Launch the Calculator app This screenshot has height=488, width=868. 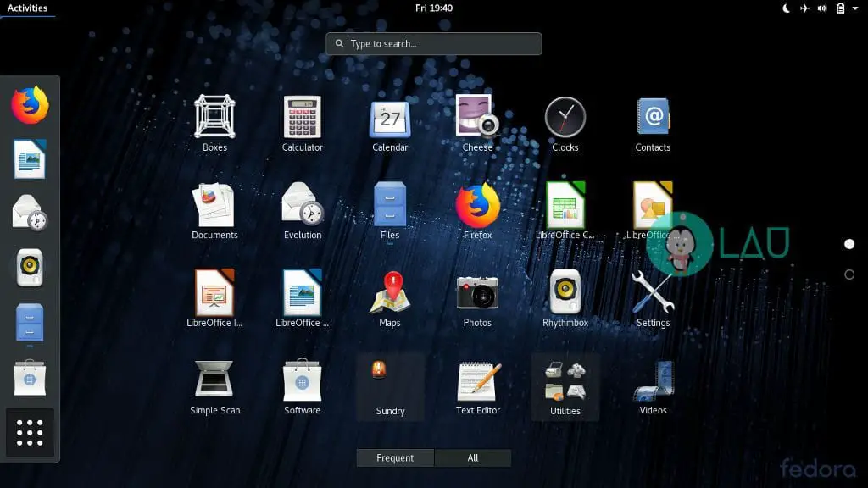[303, 123]
